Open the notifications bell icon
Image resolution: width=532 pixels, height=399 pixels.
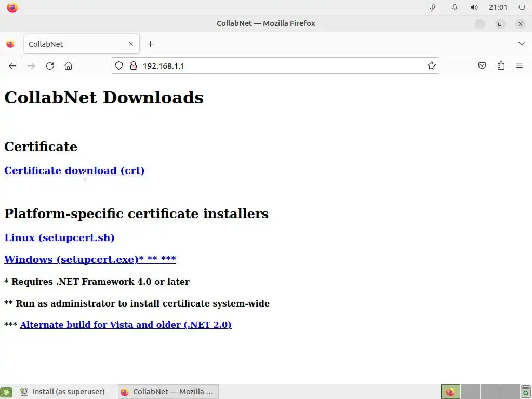pyautogui.click(x=454, y=7)
